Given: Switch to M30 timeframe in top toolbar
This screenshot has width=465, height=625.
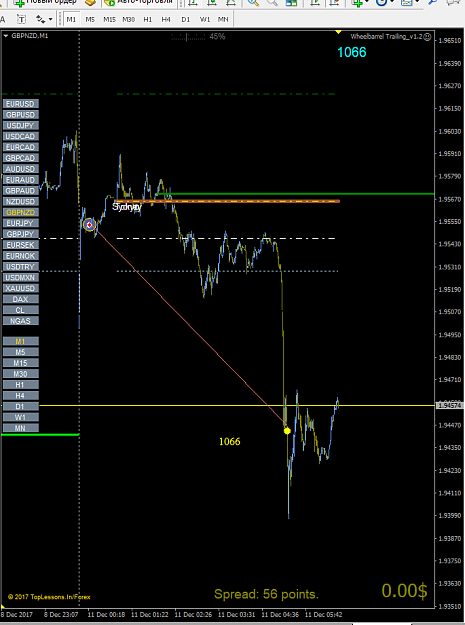Looking at the screenshot, I should coord(128,19).
